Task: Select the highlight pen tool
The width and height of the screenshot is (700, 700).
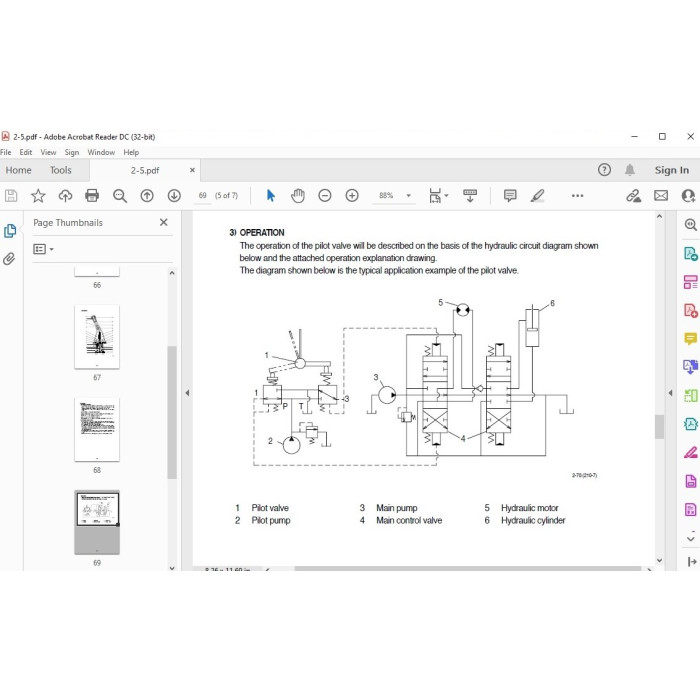Action: pyautogui.click(x=537, y=196)
